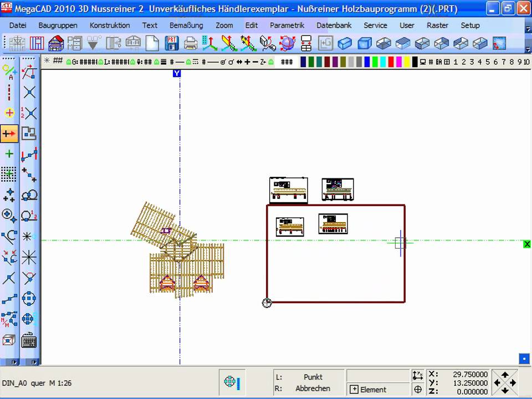Screen dimensions: 532x399
Task: Pick the red color swatch
Action: [391, 62]
